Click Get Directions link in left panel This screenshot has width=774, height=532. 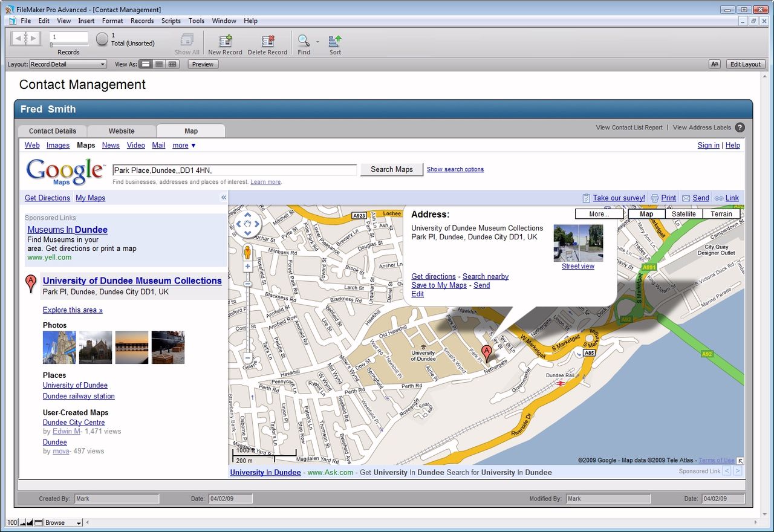pyautogui.click(x=47, y=198)
